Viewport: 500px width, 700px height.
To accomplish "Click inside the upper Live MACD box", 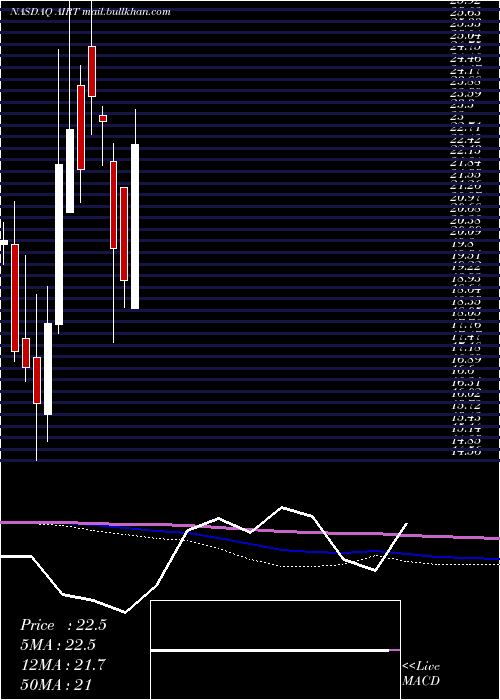I will click(275, 625).
